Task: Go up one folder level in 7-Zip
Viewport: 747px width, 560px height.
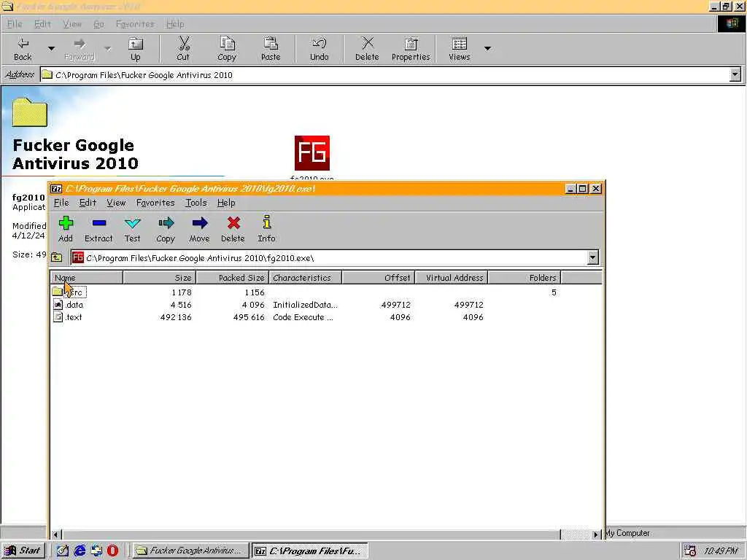Action: coord(57,257)
